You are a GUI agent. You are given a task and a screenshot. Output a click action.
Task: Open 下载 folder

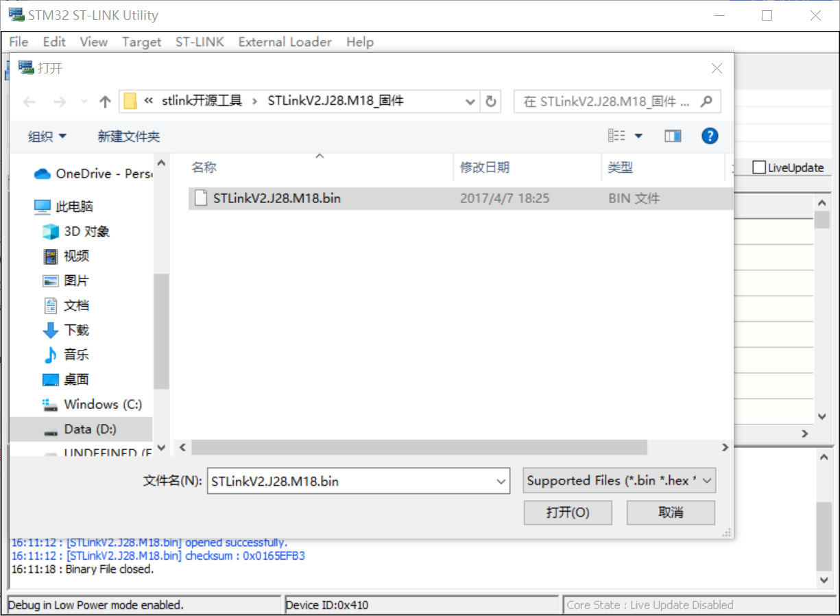(x=65, y=330)
